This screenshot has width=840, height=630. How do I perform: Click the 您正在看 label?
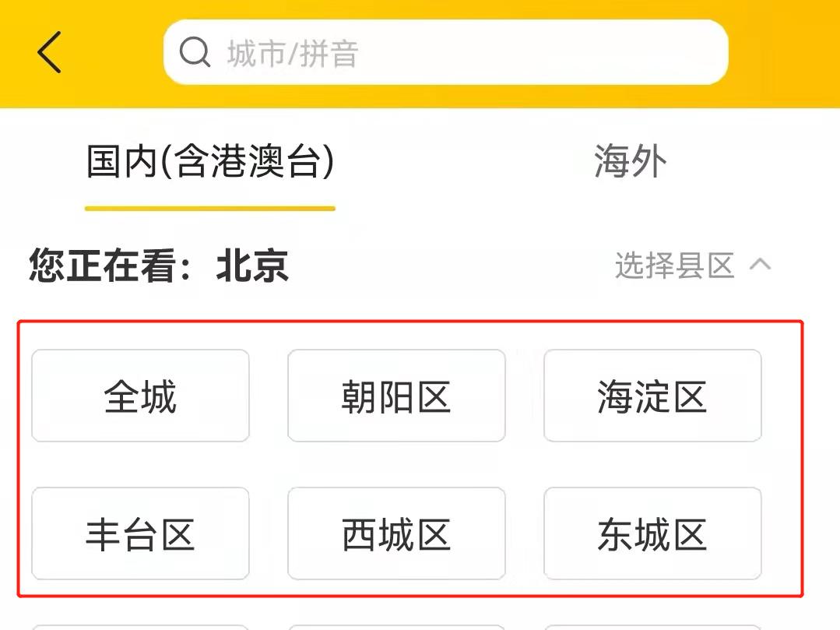[x=102, y=266]
